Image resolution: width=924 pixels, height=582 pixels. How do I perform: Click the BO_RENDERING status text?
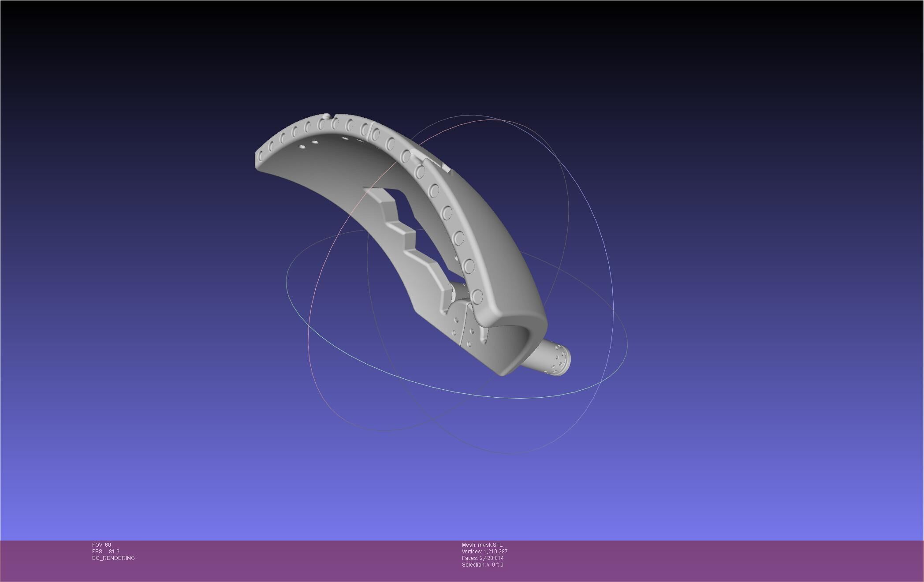[113, 558]
